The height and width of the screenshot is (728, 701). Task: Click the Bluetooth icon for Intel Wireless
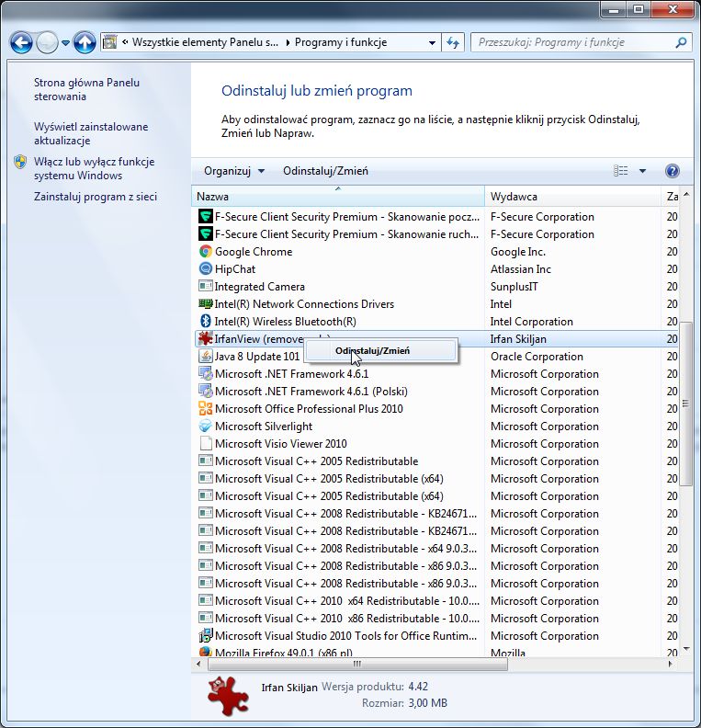coord(206,322)
